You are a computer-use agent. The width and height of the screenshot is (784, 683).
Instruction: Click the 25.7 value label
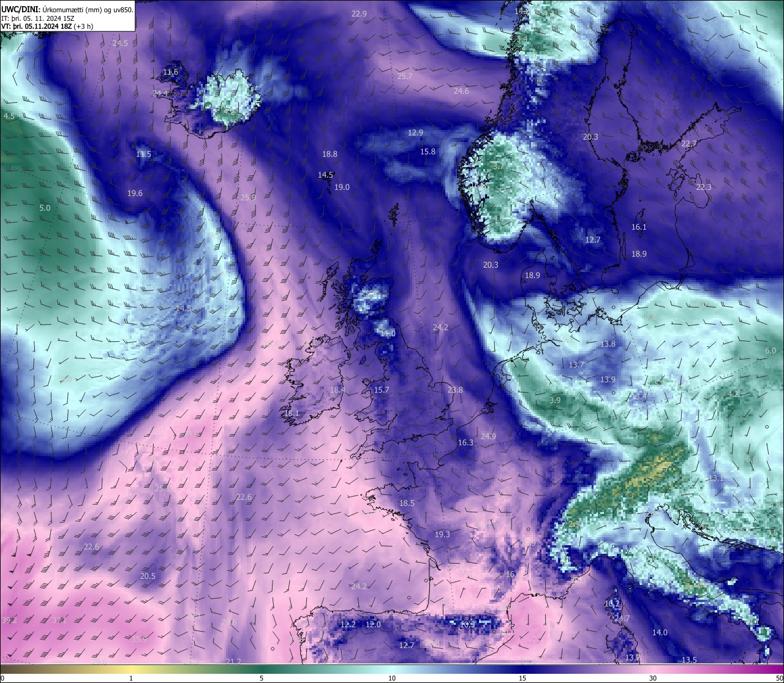[405, 77]
